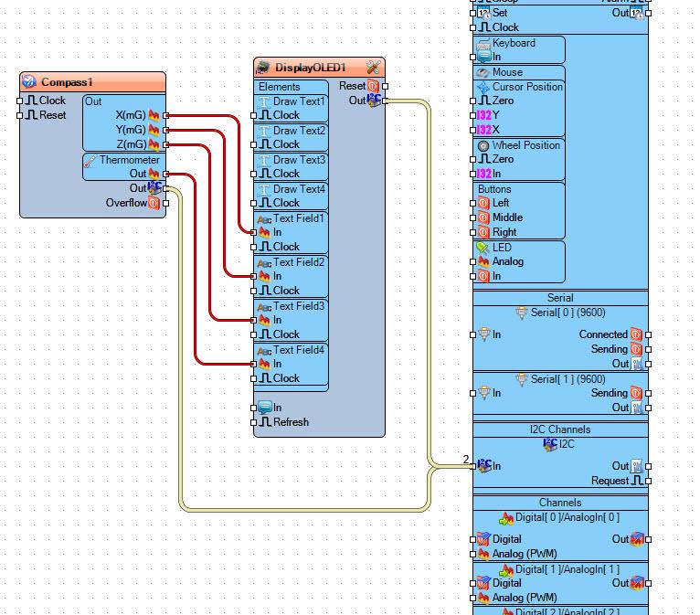Click the Draw Text1 element icon
Viewport: 700px width, 615px height.
pyautogui.click(x=264, y=101)
